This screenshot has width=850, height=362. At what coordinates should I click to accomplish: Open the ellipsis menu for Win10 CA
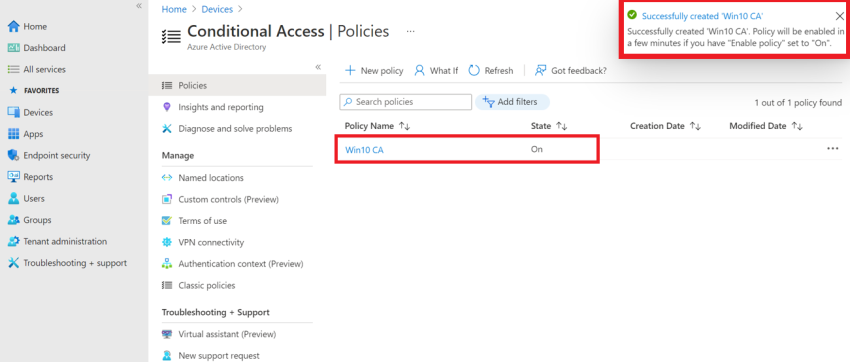point(833,149)
